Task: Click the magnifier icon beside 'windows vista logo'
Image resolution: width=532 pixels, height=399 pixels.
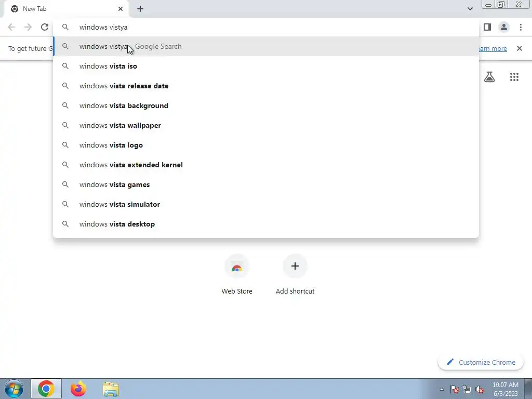Action: (65, 145)
